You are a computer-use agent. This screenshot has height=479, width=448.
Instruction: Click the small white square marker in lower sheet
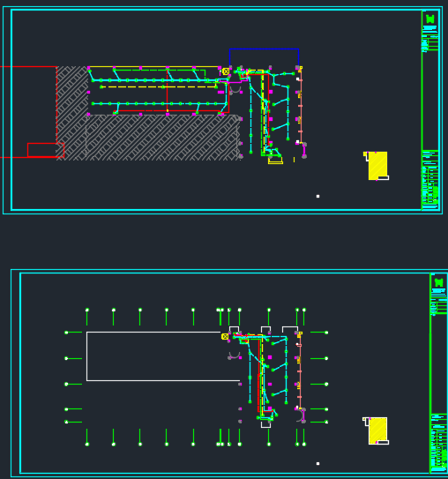coord(317,463)
